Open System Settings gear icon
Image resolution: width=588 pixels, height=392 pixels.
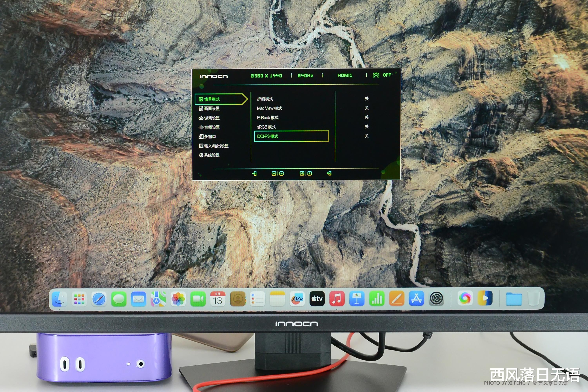(436, 298)
